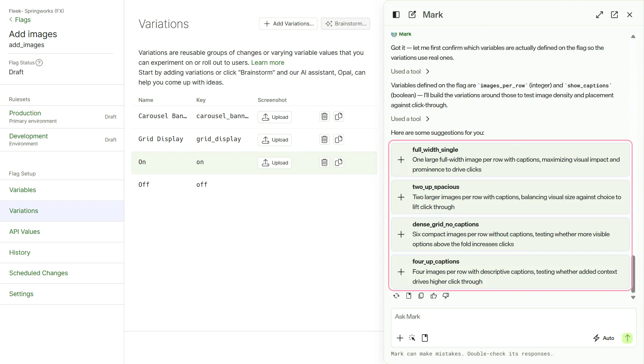
Task: Duplicate the On variation
Action: tap(339, 162)
